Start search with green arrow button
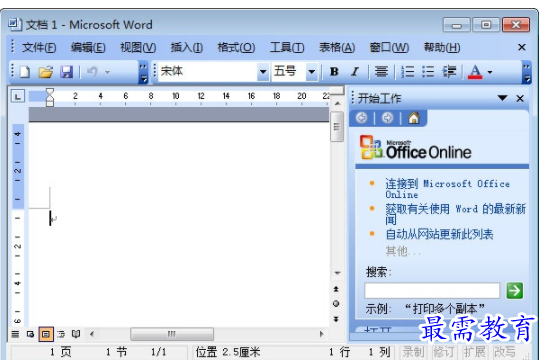 [515, 290]
